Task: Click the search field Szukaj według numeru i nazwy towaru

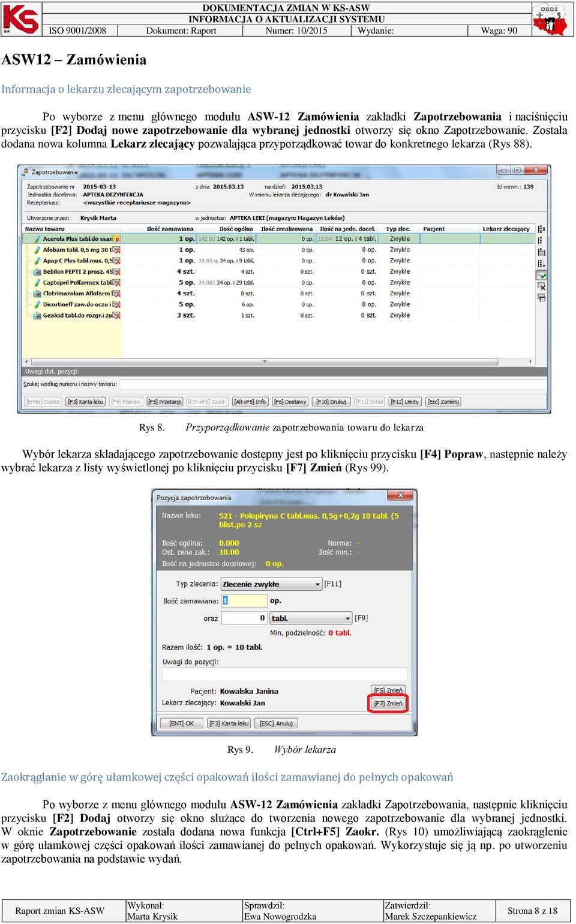Action: point(333,384)
